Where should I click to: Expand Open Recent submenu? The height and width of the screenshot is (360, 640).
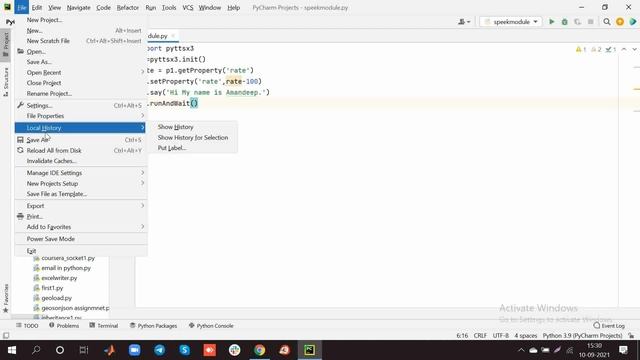80,72
